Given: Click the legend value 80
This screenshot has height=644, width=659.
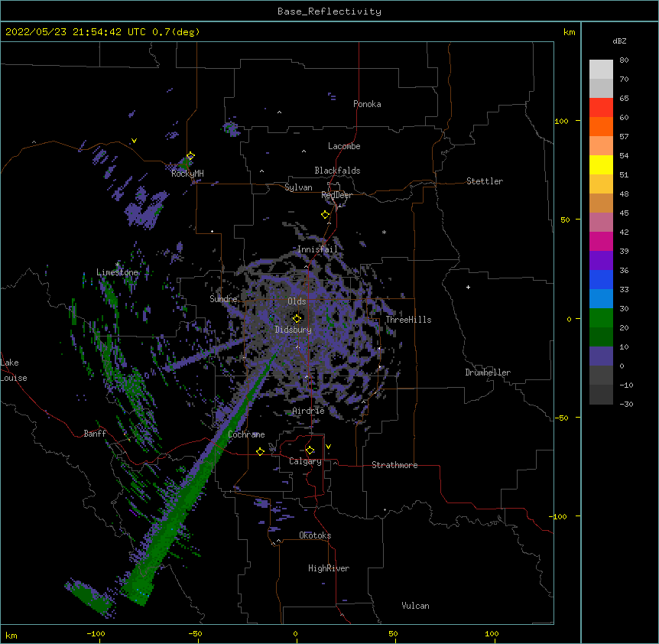Looking at the screenshot, I should click(x=624, y=60).
